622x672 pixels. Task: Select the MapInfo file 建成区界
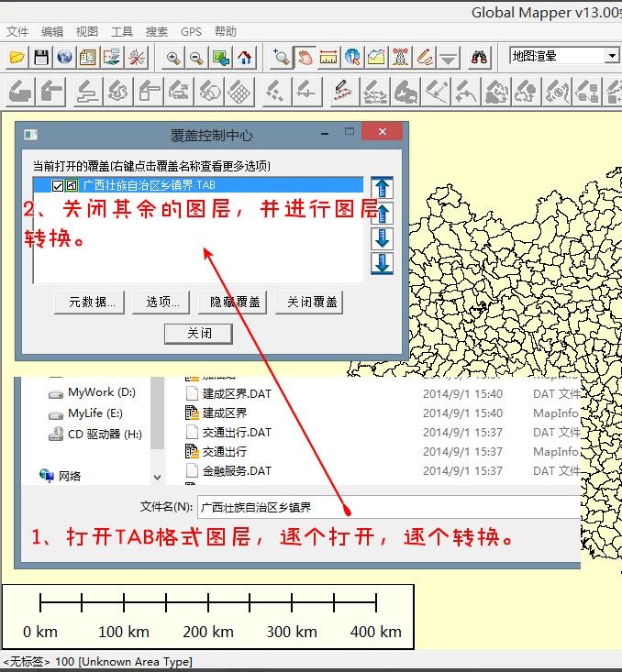pyautogui.click(x=217, y=413)
